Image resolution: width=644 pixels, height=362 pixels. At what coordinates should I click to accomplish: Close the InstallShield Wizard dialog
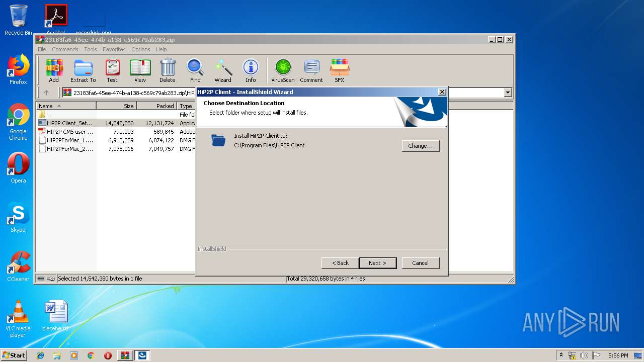pos(442,92)
